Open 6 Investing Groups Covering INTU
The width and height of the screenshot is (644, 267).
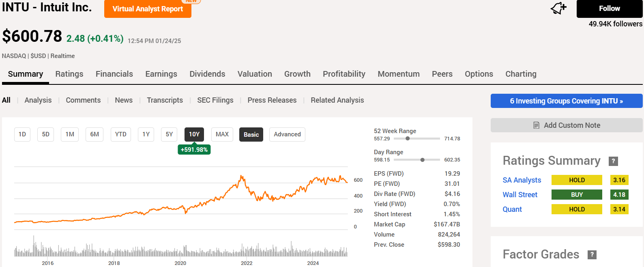(x=567, y=101)
